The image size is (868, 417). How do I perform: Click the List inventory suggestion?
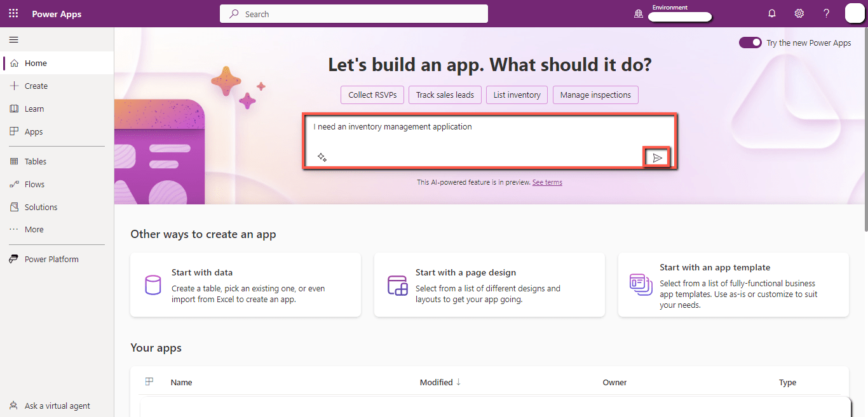pos(517,95)
